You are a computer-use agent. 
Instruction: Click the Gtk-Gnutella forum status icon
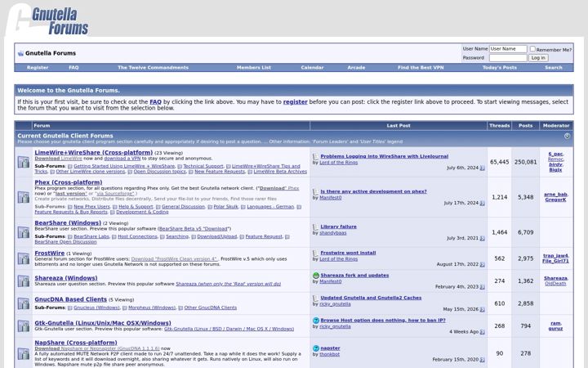23,326
